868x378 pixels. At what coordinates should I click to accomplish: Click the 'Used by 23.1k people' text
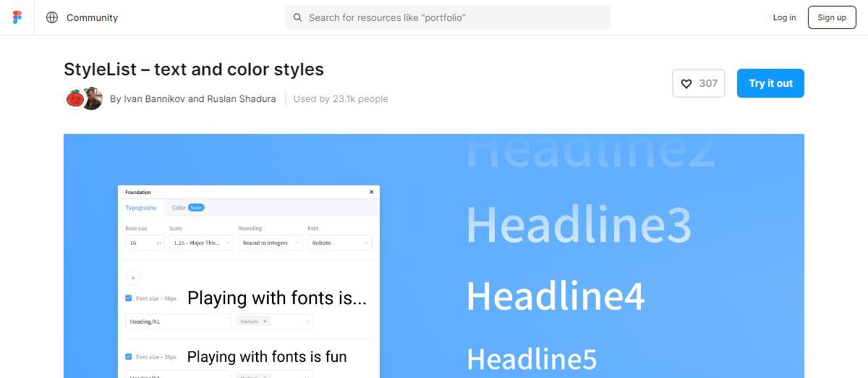341,98
